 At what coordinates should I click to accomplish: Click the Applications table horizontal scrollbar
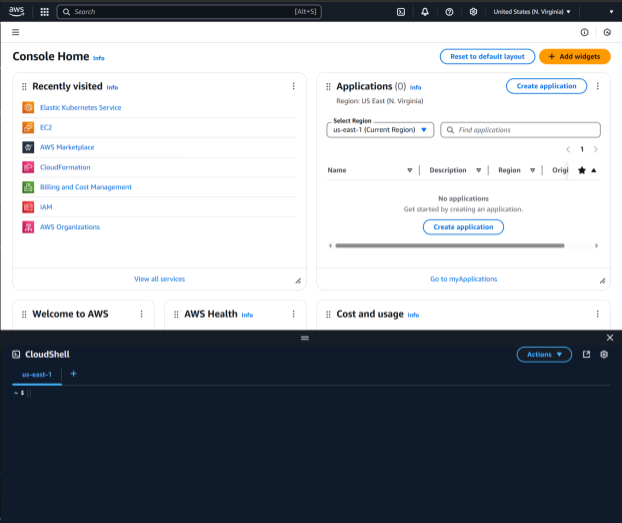[449, 246]
